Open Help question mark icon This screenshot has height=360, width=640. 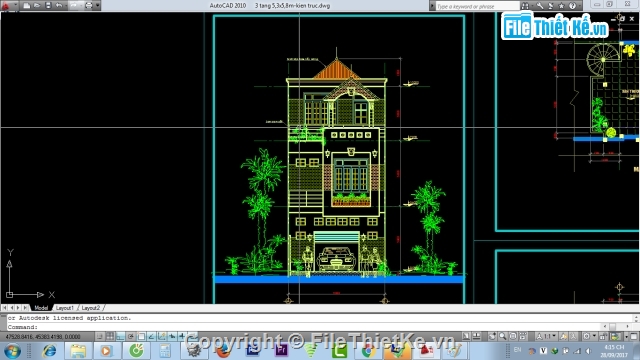click(x=572, y=6)
